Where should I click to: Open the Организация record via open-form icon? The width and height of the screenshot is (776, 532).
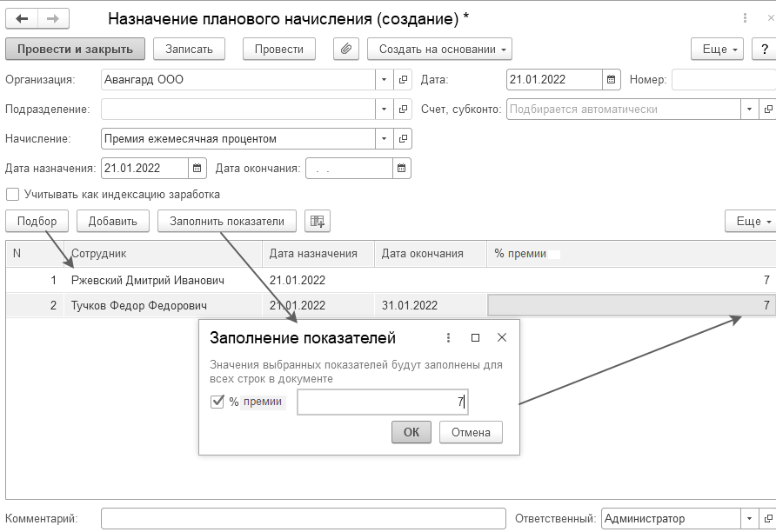pyautogui.click(x=403, y=80)
